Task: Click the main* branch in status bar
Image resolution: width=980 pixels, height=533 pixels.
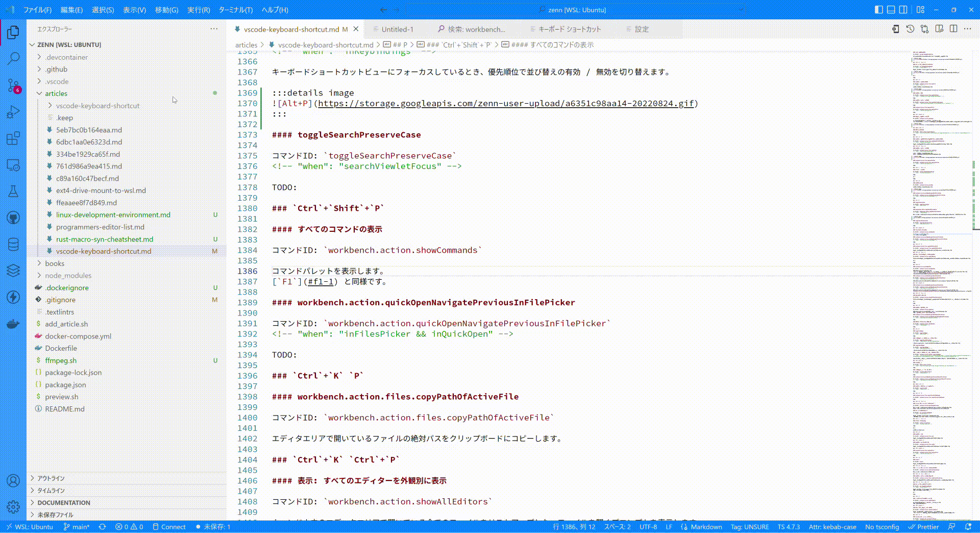Action: (x=76, y=527)
